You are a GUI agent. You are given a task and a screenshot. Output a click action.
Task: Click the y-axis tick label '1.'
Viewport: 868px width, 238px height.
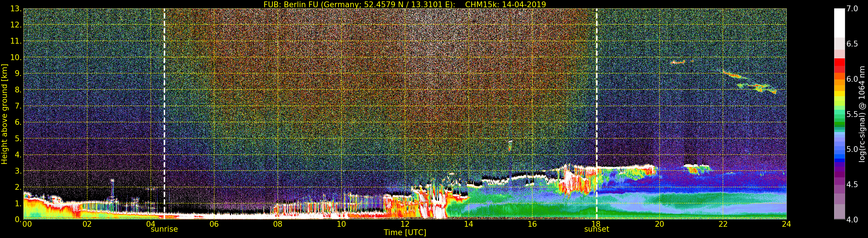(x=18, y=203)
